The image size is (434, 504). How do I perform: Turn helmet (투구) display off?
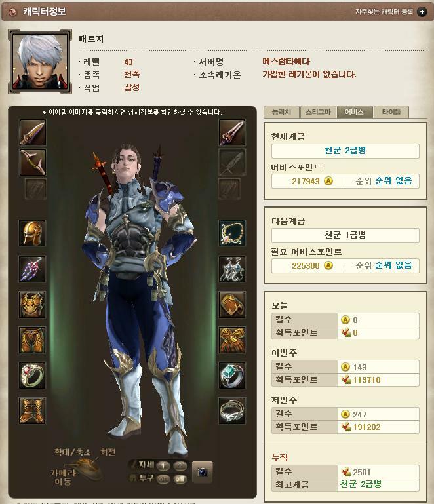[x=180, y=479]
